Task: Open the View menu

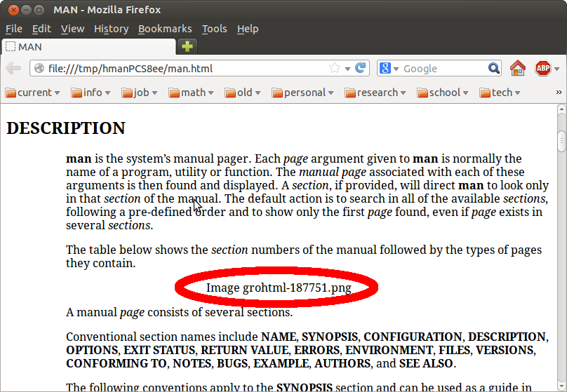Action: click(x=73, y=29)
